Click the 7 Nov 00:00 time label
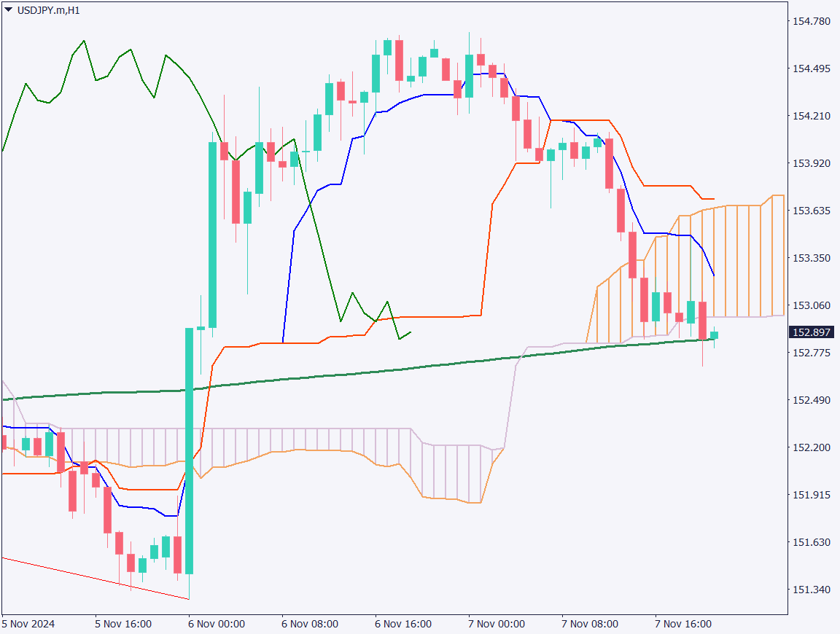The width and height of the screenshot is (840, 634). [x=497, y=624]
